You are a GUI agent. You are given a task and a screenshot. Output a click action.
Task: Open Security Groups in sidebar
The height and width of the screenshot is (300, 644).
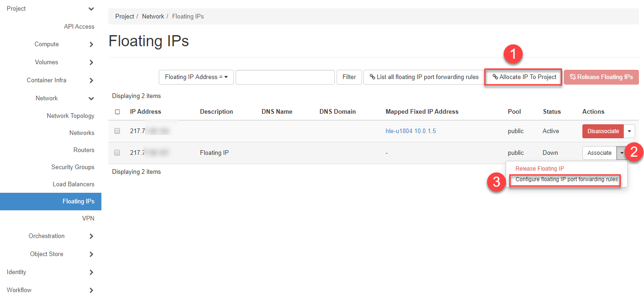(73, 167)
